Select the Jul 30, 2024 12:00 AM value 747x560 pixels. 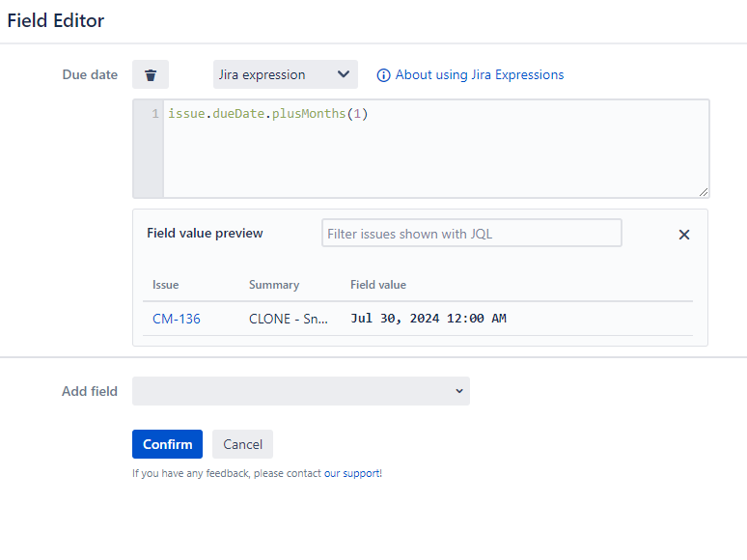click(429, 319)
